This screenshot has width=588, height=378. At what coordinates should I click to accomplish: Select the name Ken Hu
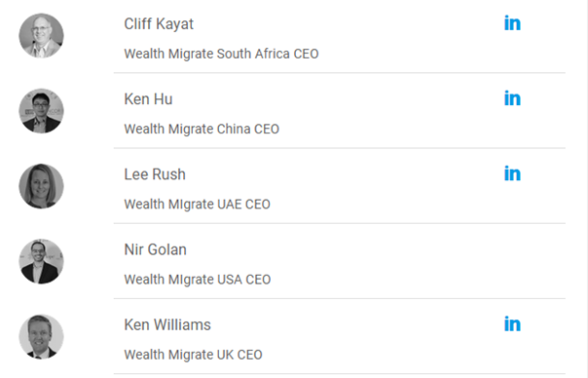point(148,99)
